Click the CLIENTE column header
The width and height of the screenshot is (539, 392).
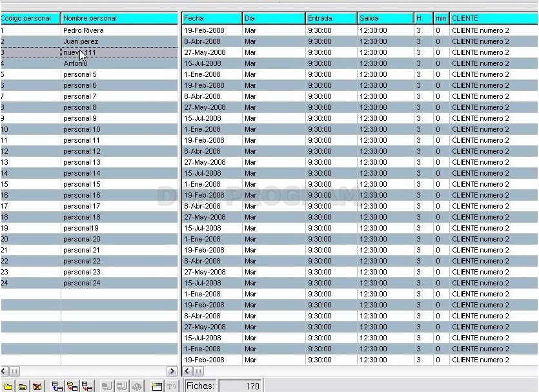(x=494, y=18)
